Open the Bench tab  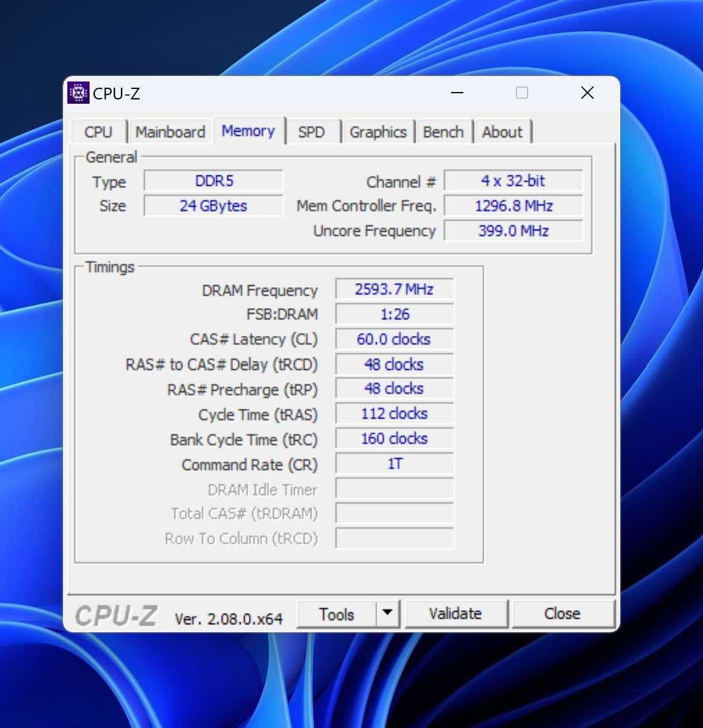[x=444, y=132]
